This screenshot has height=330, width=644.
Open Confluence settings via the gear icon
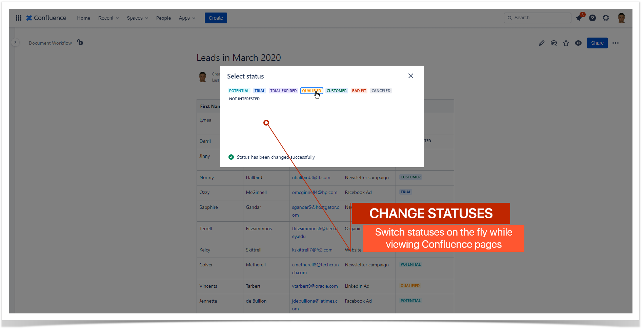(x=606, y=18)
